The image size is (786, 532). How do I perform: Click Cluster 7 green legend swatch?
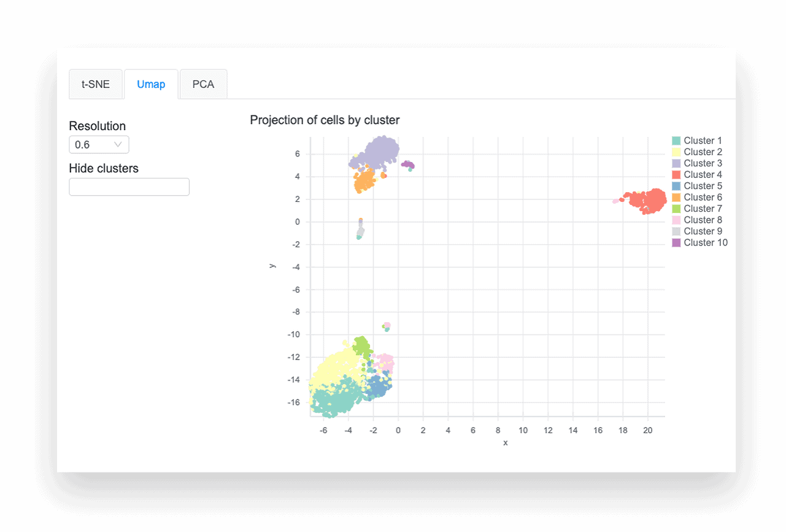click(677, 209)
